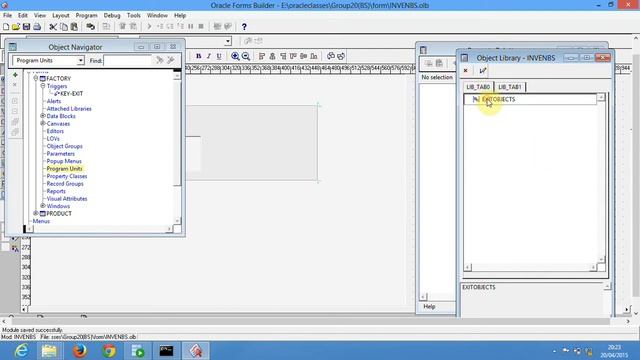Click the Zoom In magnifier icon
Screen dimensions: 640x360
pyautogui.click(x=235, y=56)
